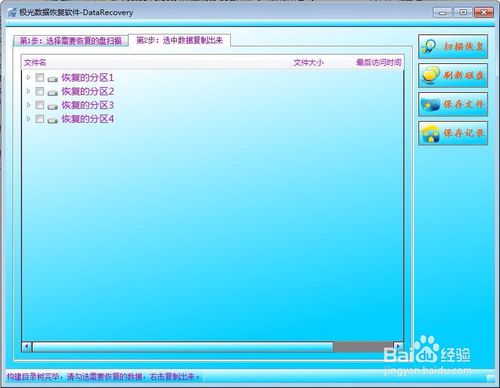Minimize the DataRecovery window
500x388 pixels.
pyautogui.click(x=442, y=13)
